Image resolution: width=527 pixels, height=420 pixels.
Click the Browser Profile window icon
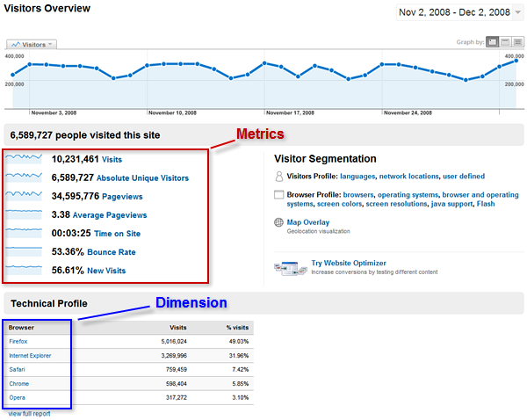point(278,195)
